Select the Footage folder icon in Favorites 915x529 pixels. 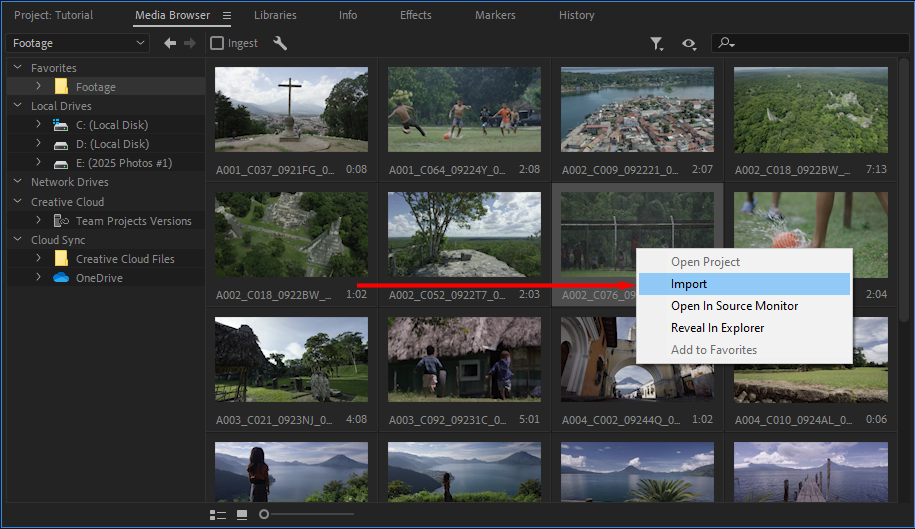point(61,87)
